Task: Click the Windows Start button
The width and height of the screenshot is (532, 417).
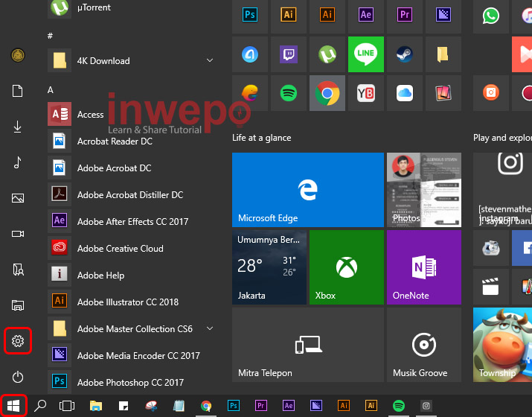Action: click(13, 406)
